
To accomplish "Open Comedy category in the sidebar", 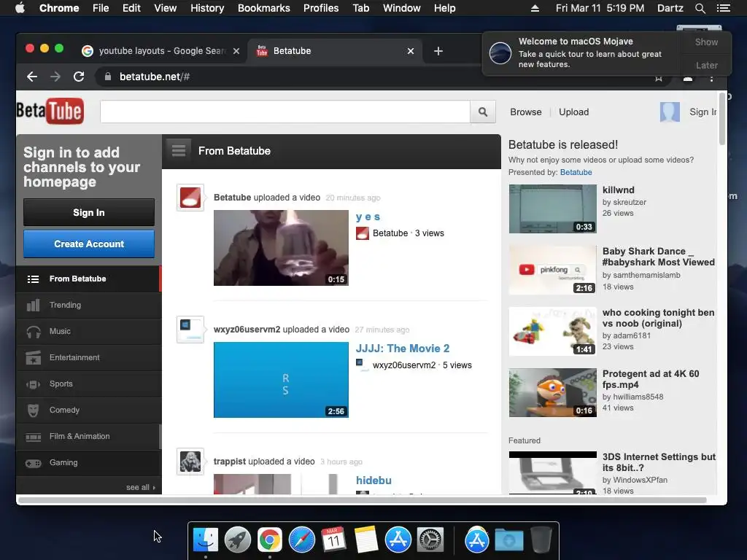I will [x=88, y=410].
